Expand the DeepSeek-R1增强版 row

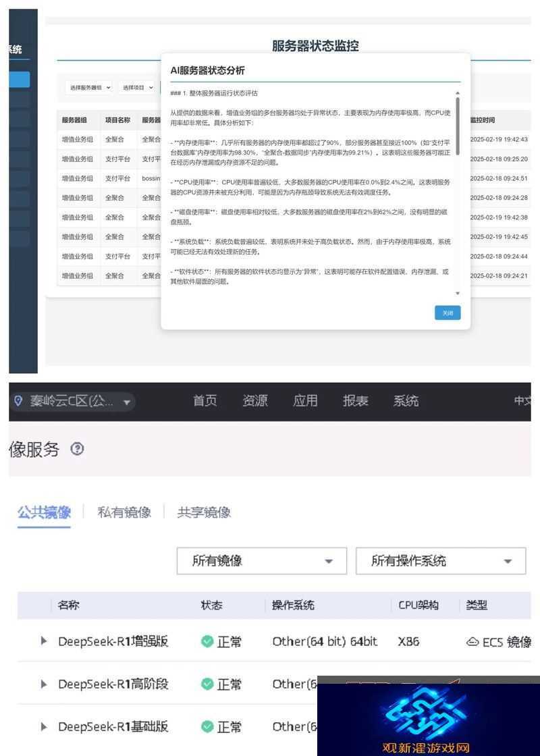(x=44, y=641)
